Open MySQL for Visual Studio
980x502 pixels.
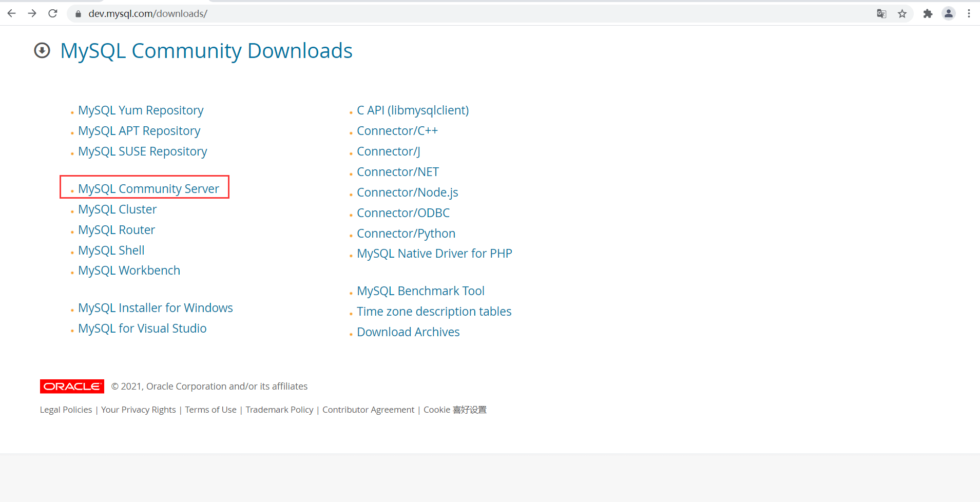pyautogui.click(x=142, y=329)
